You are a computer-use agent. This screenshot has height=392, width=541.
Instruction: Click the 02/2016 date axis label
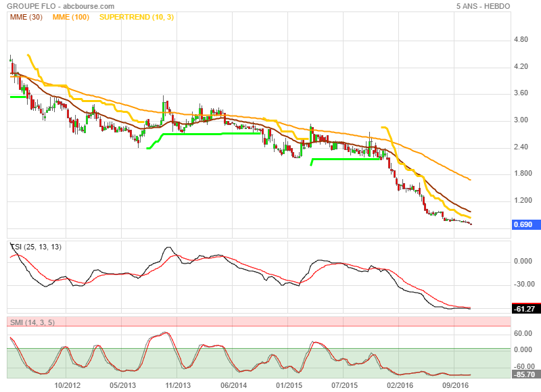point(400,385)
